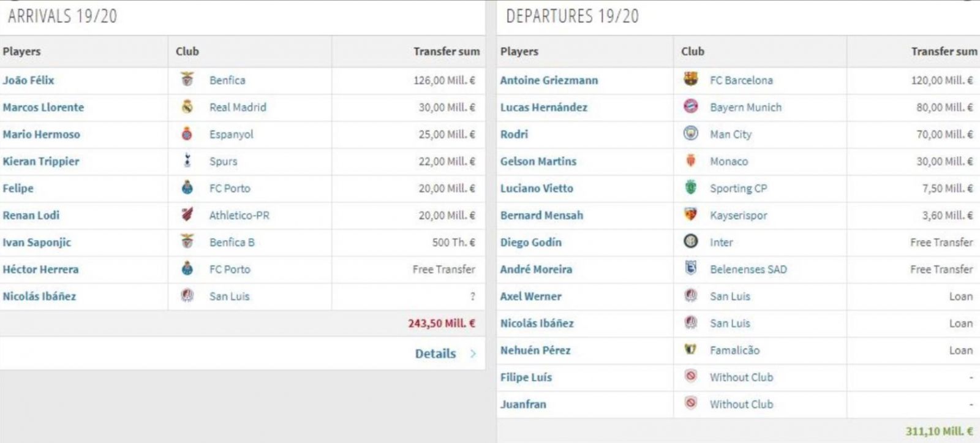Click the Real Madrid crest icon

187,107
